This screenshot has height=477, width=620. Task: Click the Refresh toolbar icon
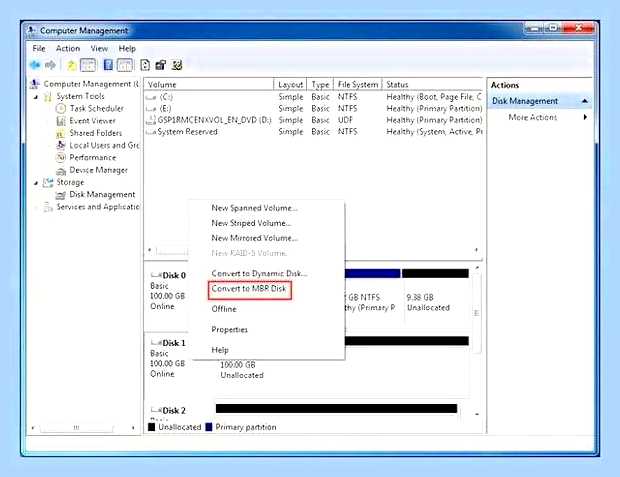[x=145, y=65]
